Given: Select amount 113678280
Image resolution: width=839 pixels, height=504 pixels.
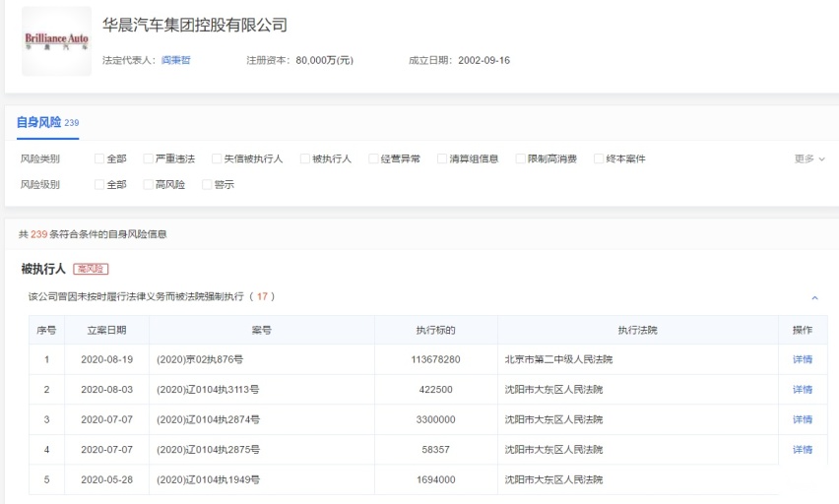Looking at the screenshot, I should (435, 359).
